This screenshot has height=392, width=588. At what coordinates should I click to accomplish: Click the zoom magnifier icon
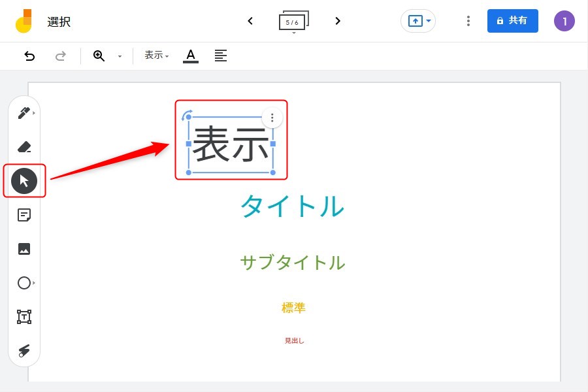pos(99,56)
